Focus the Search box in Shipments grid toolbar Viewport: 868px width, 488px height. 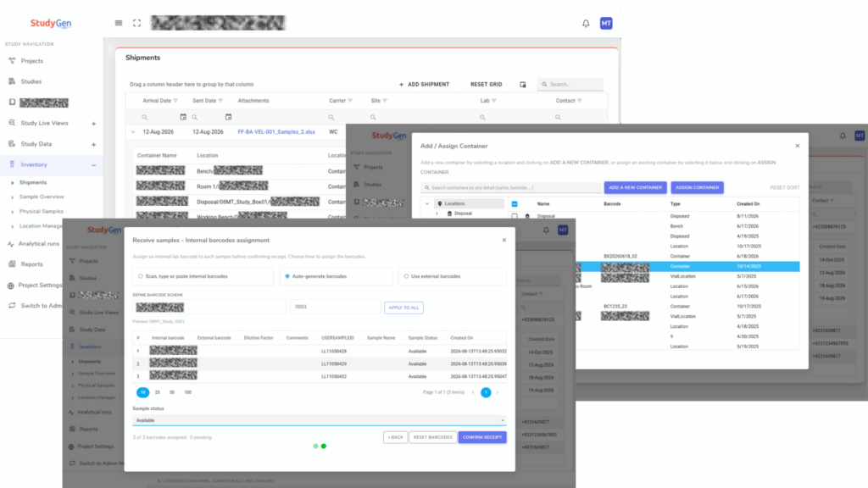pyautogui.click(x=570, y=85)
